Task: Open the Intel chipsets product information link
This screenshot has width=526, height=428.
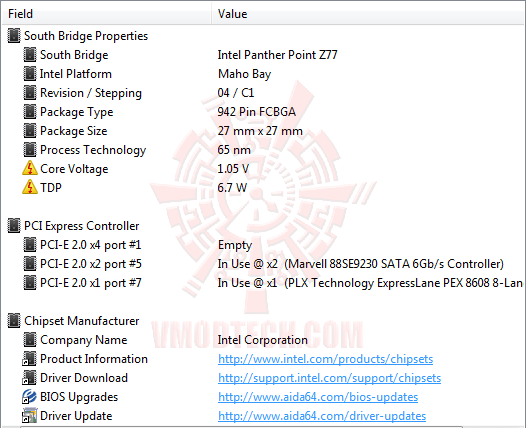Action: tap(325, 359)
